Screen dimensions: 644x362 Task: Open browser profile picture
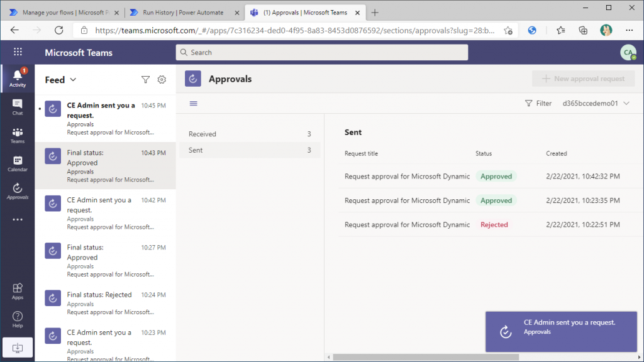(x=606, y=30)
